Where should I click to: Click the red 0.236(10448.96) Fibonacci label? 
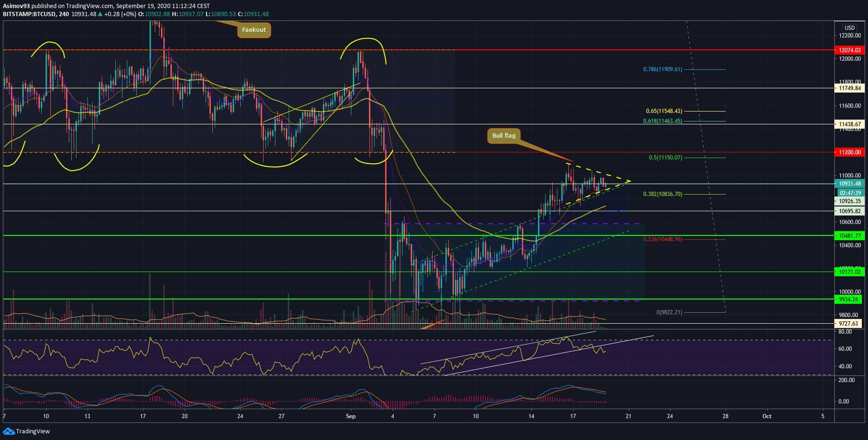(662, 239)
